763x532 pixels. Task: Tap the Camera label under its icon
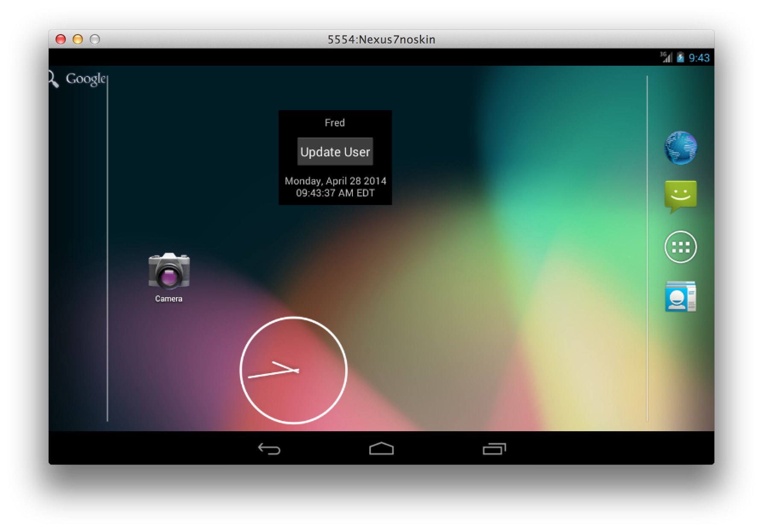point(168,299)
